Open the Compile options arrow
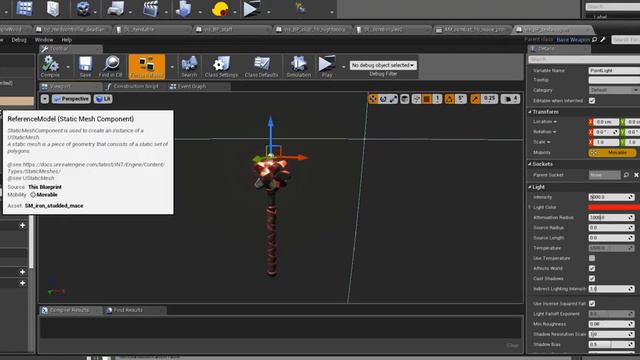This screenshot has width=640, height=360. pos(68,67)
